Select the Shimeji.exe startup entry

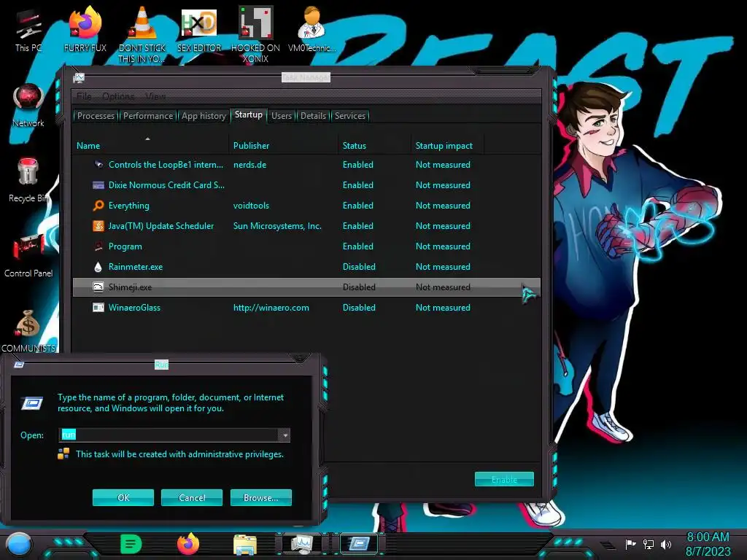306,287
